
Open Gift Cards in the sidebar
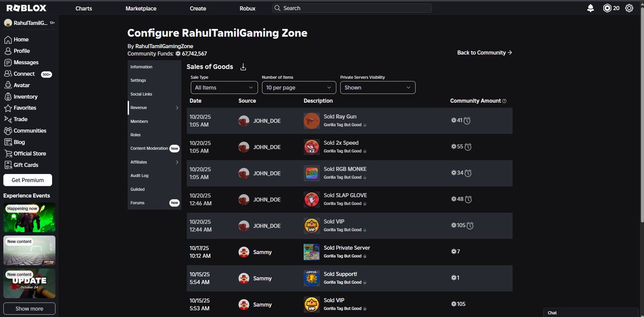pos(21,165)
